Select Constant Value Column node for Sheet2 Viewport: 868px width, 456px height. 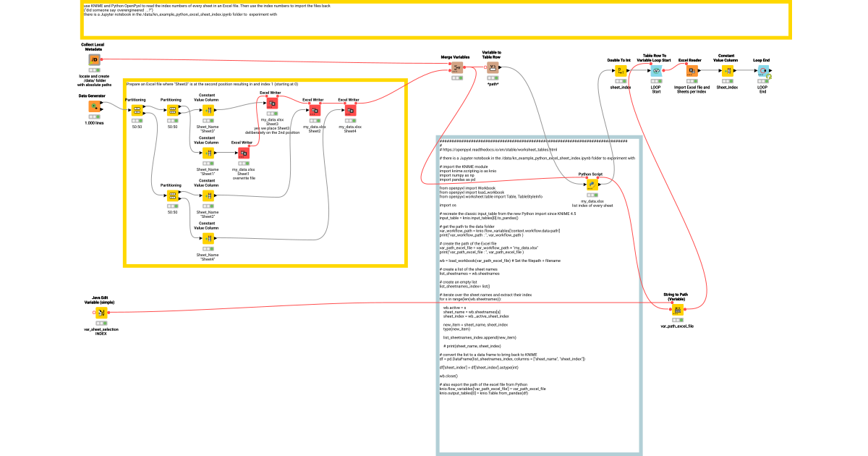coord(208,195)
